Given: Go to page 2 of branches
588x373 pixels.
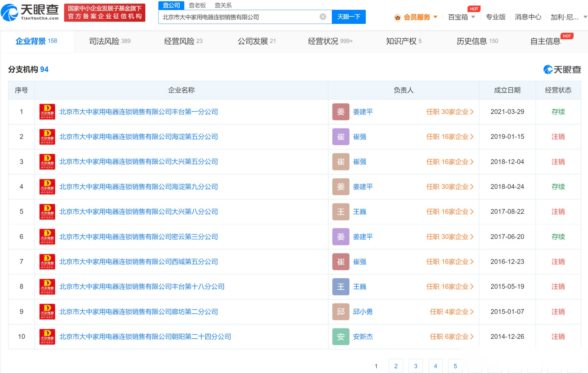Looking at the screenshot, I should coord(396,366).
